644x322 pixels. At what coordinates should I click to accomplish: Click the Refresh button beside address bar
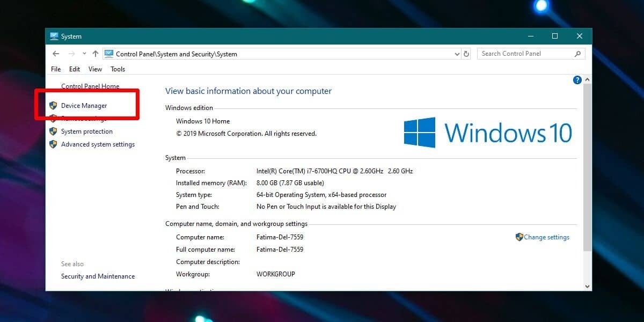[x=466, y=54]
